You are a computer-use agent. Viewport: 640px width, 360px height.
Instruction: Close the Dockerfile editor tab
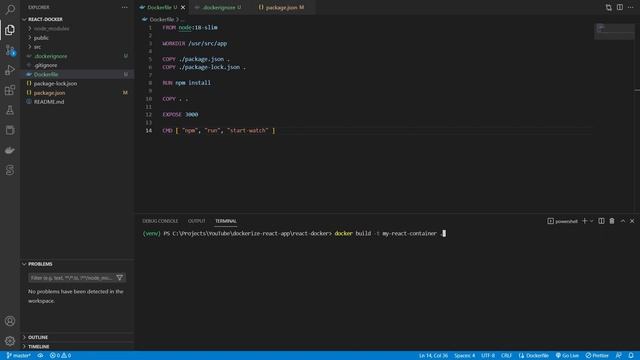183,7
